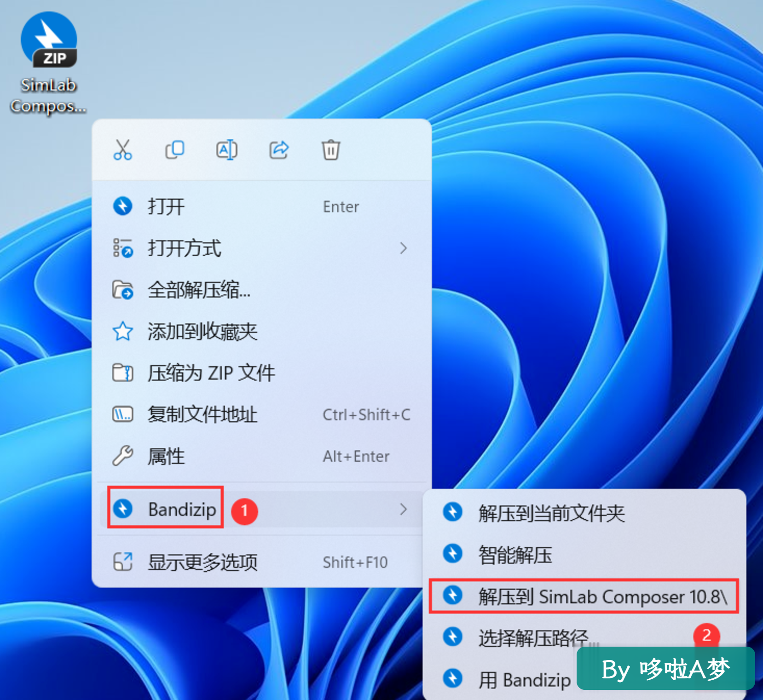Click the path icon beside 复制文件地址
Viewport: 763px width, 700px height.
click(x=123, y=414)
